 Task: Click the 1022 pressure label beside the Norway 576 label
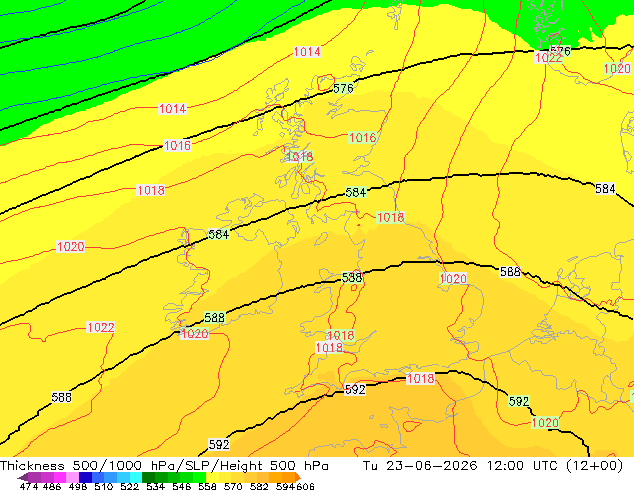[x=548, y=58]
